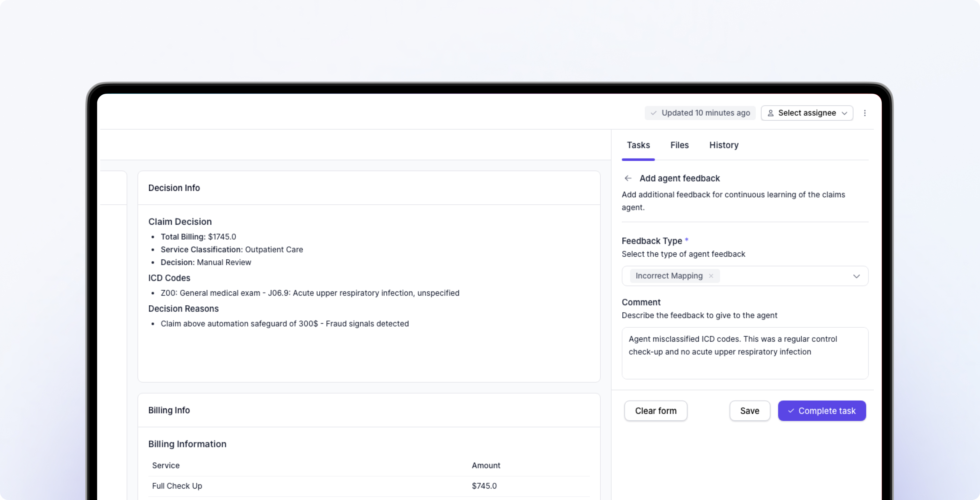Screen dimensions: 980x500
Task: Open the Select assignee dropdown
Action: pos(806,113)
